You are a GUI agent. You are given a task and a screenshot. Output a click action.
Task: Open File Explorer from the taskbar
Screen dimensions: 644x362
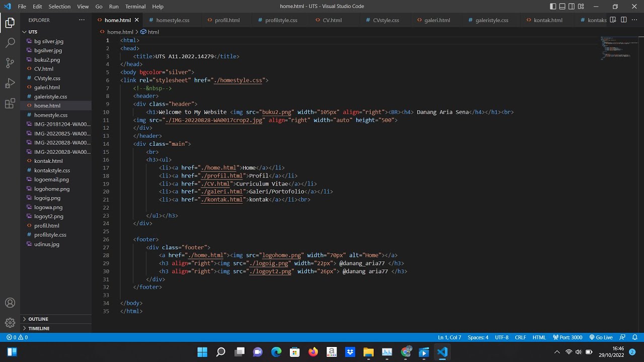[368, 352]
